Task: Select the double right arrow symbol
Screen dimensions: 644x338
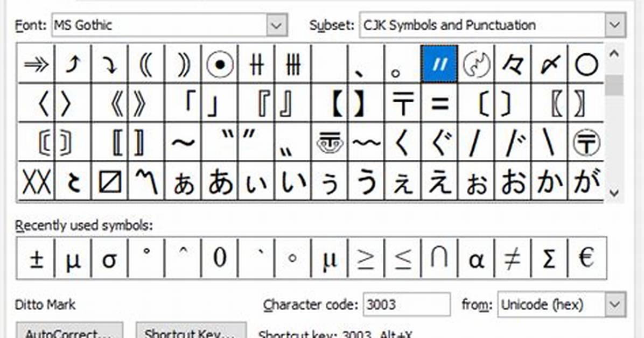Action: point(36,65)
